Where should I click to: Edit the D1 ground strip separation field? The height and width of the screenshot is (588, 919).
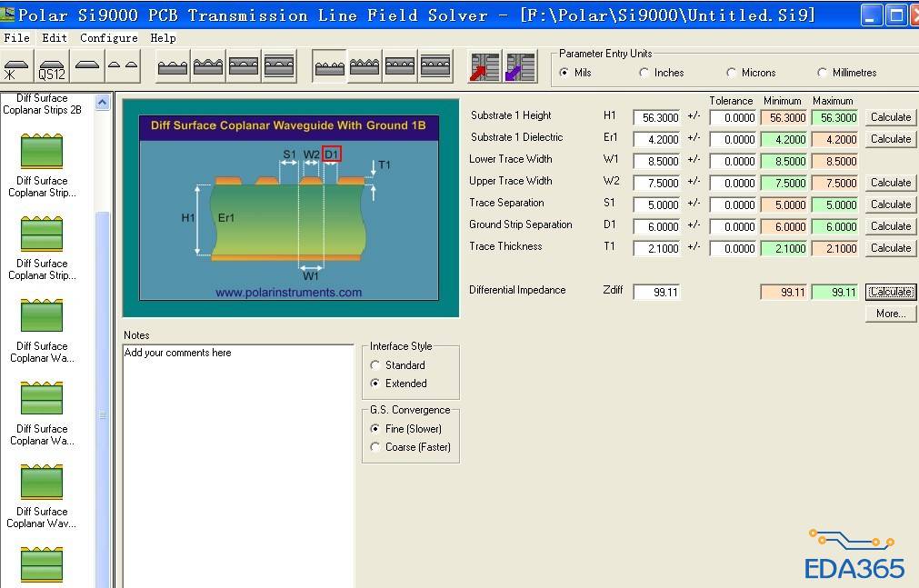[656, 226]
